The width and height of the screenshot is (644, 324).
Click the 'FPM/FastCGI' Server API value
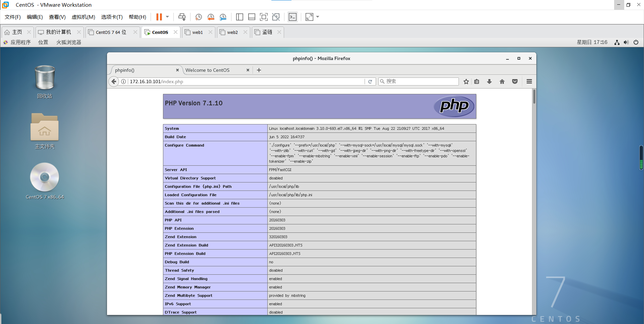coord(280,170)
